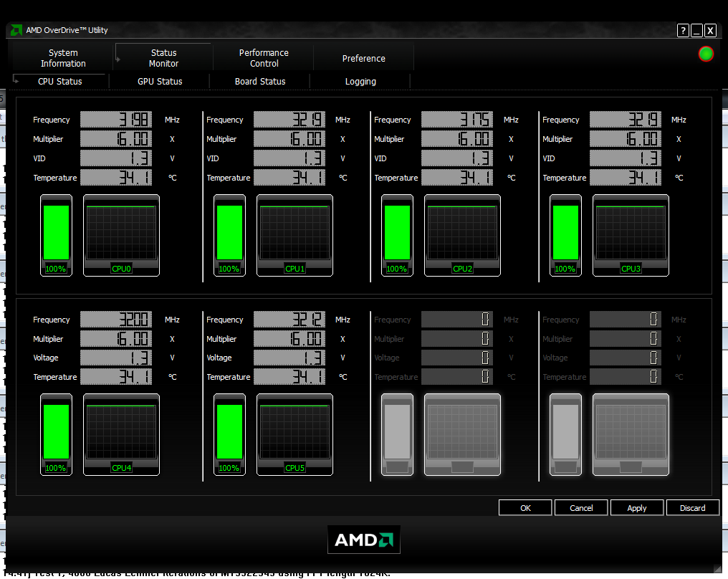Click the CPU2 usage history graph
This screenshot has height=579, width=728.
462,236
